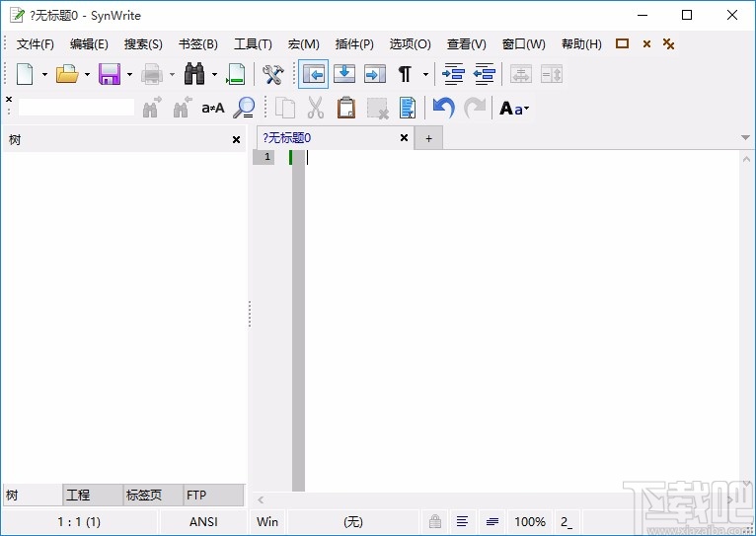Toggle the right side panel
This screenshot has width=756, height=536.
click(x=375, y=74)
